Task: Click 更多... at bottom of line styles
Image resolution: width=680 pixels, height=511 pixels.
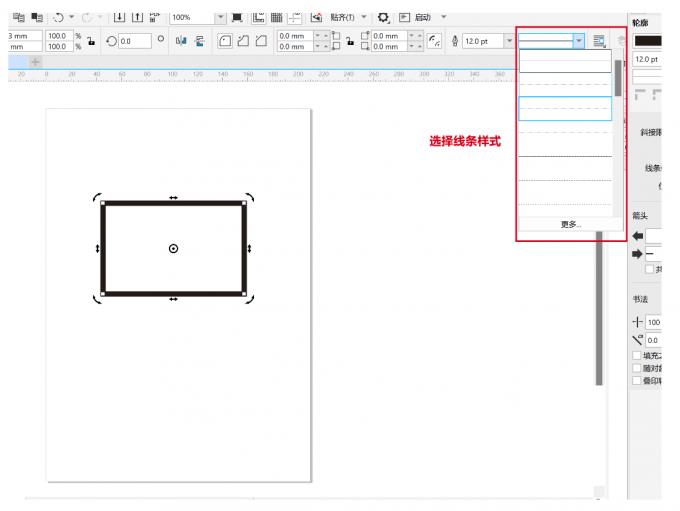Action: click(570, 225)
